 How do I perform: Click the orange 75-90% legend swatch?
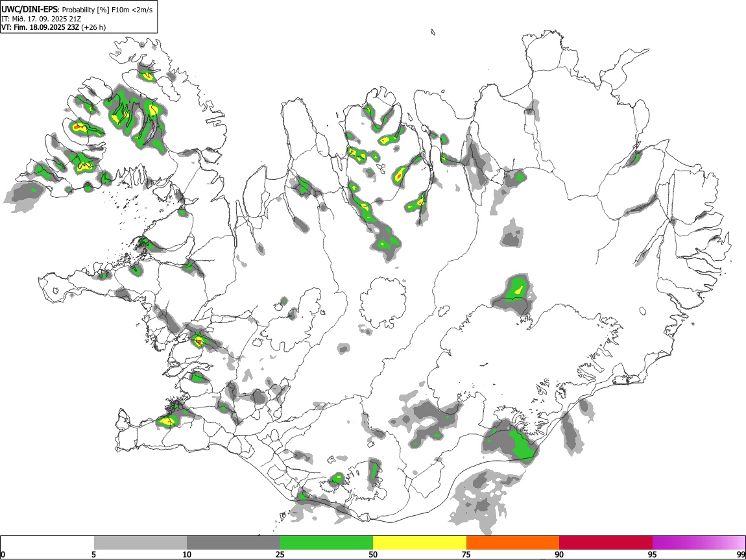tap(512, 542)
